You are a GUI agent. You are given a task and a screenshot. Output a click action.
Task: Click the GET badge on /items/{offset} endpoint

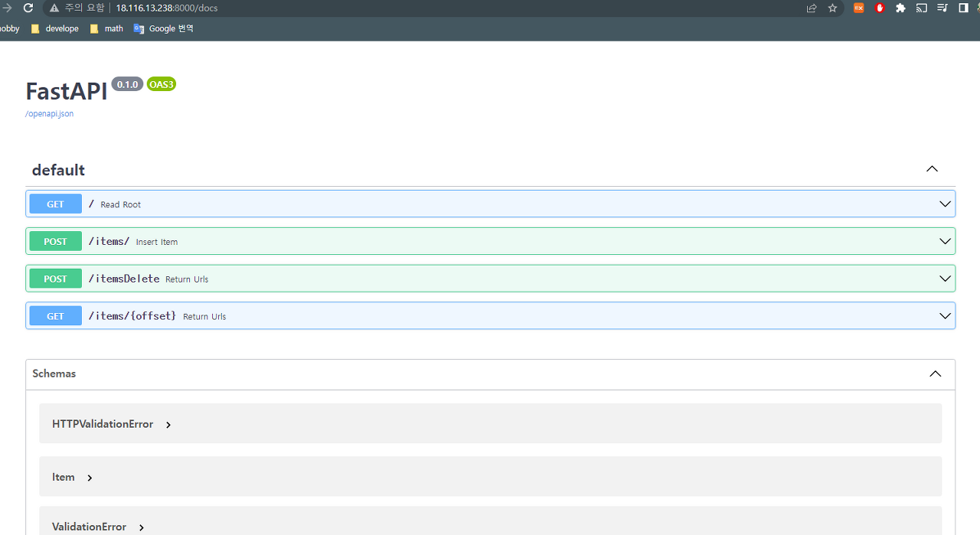click(55, 315)
